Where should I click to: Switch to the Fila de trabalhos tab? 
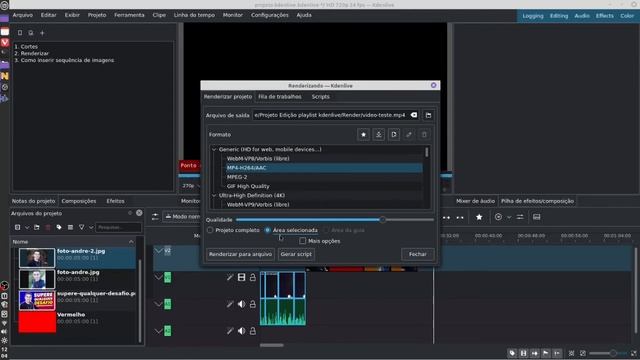tap(280, 97)
